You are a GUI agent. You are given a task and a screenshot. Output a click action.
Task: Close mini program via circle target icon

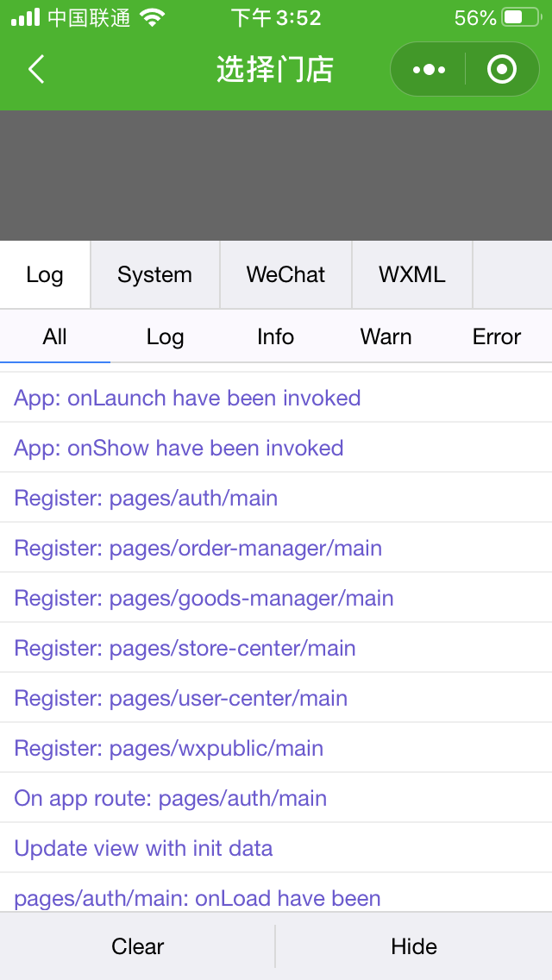tap(502, 69)
